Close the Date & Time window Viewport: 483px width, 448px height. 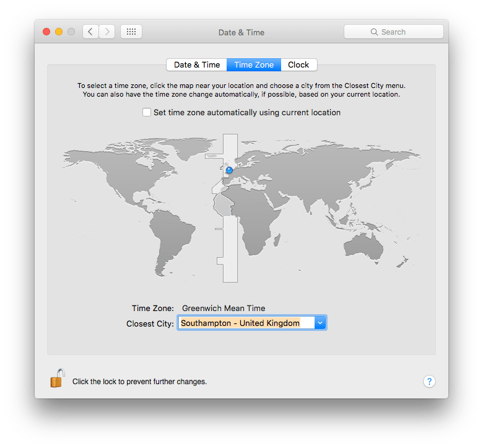(x=46, y=32)
